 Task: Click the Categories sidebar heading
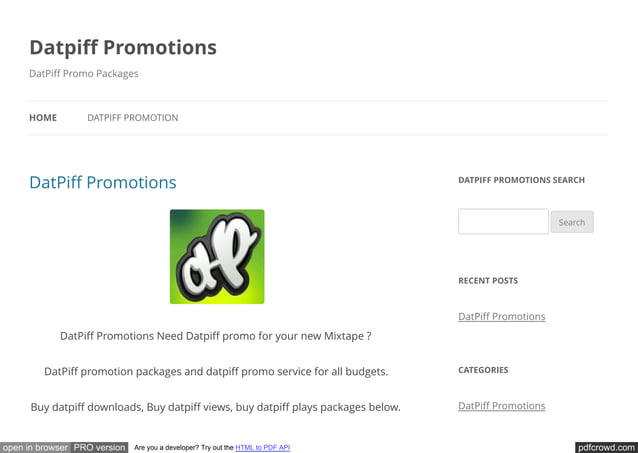[483, 370]
